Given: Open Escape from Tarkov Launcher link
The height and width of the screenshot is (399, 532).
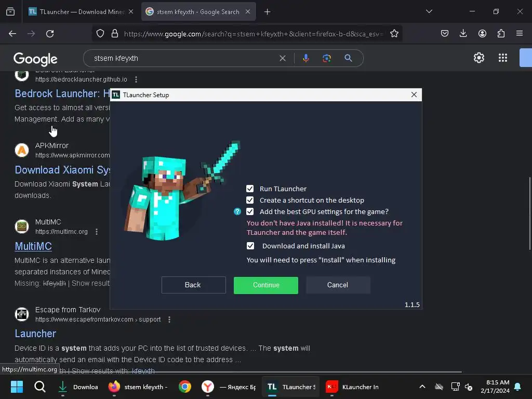Looking at the screenshot, I should 35,334.
